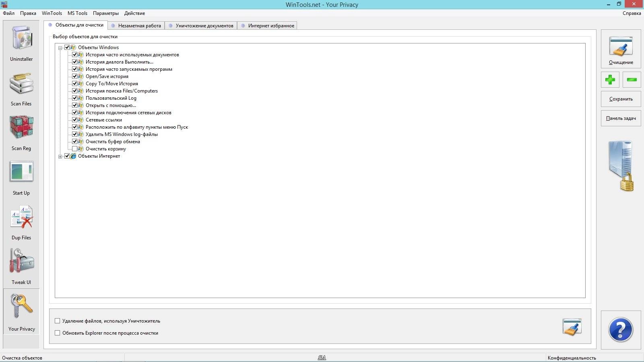Click the green minus remove icon
The width and height of the screenshot is (644, 362).
[632, 80]
